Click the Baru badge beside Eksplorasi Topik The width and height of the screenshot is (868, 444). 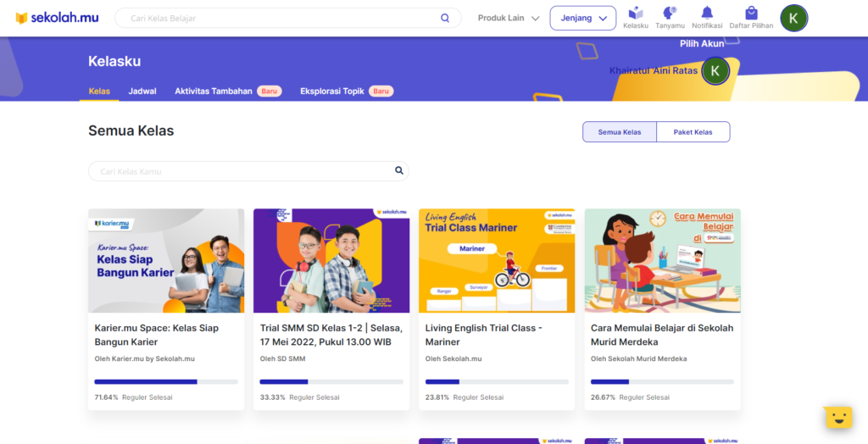pyautogui.click(x=381, y=92)
